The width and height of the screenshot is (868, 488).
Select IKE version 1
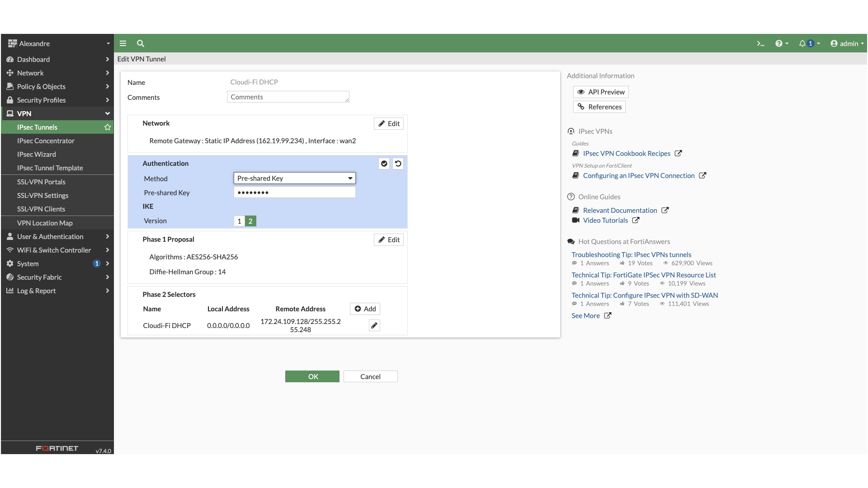pyautogui.click(x=239, y=221)
